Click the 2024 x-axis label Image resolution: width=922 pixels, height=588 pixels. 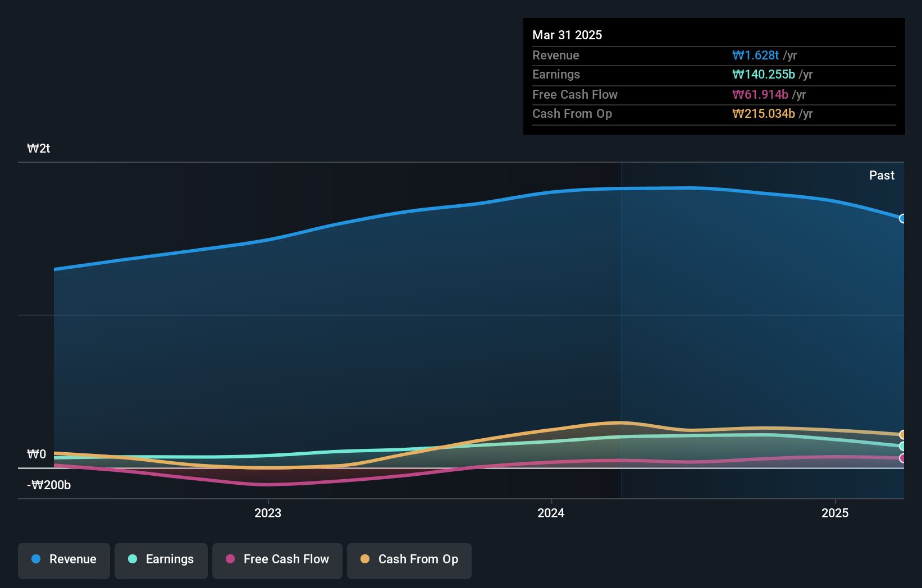[x=551, y=513]
